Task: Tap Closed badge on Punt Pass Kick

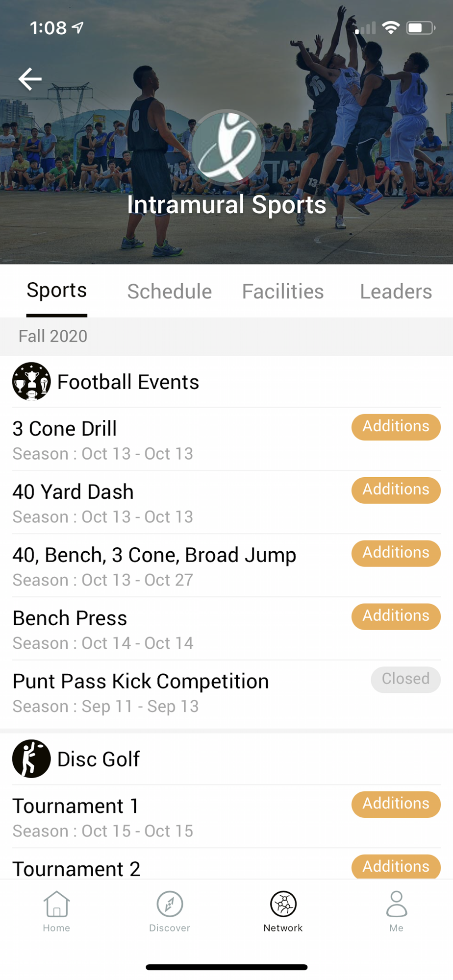Action: coord(405,680)
